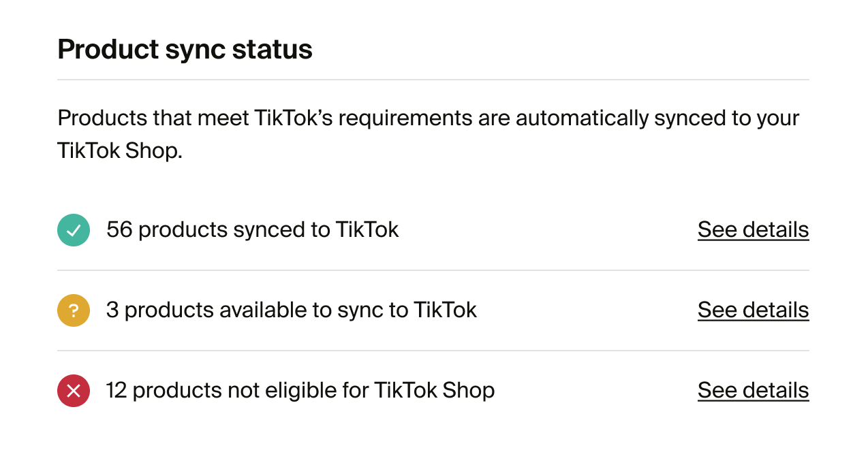Image resolution: width=868 pixels, height=450 pixels.
Task: Open See details for 3 available products
Action: pos(753,310)
